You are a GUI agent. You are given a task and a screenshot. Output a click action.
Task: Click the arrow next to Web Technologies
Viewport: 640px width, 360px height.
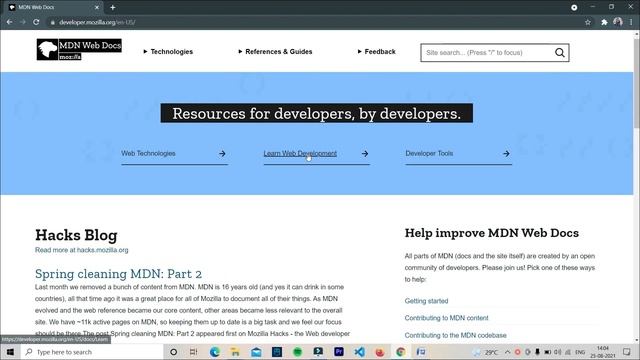pos(222,154)
